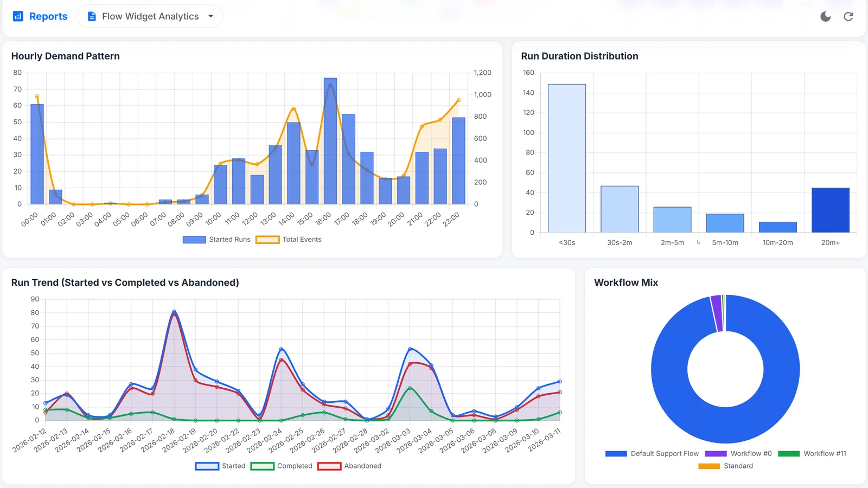Click the 00:00 Started Runs bar
The width and height of the screenshot is (868, 488).
pyautogui.click(x=37, y=154)
